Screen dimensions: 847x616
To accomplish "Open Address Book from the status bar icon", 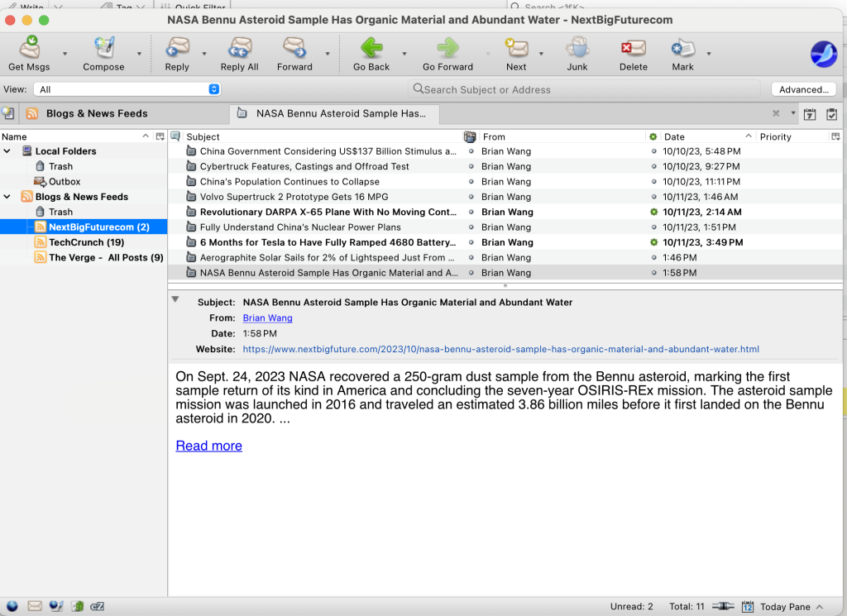I will pyautogui.click(x=78, y=606).
